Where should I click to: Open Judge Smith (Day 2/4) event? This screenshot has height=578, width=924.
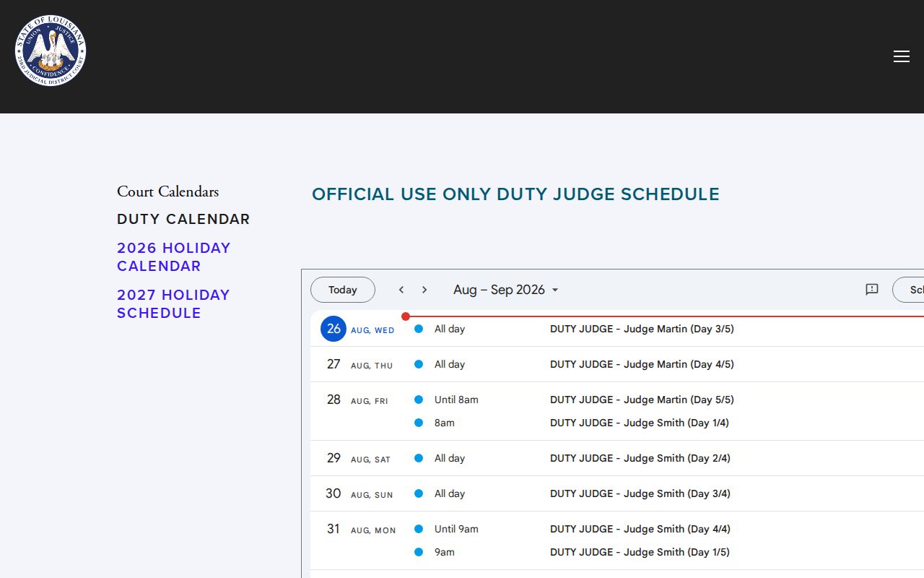[640, 458]
